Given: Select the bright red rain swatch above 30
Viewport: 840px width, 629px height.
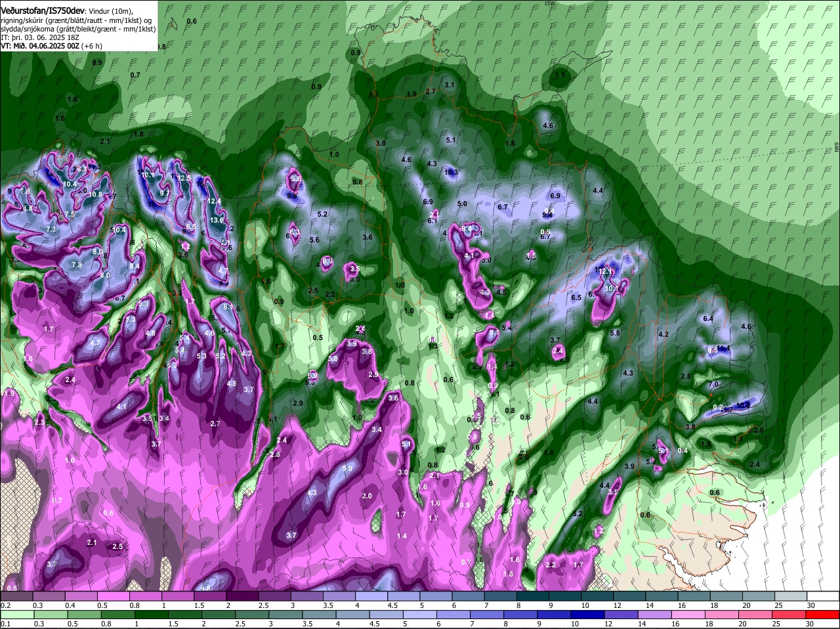Looking at the screenshot, I should [823, 615].
